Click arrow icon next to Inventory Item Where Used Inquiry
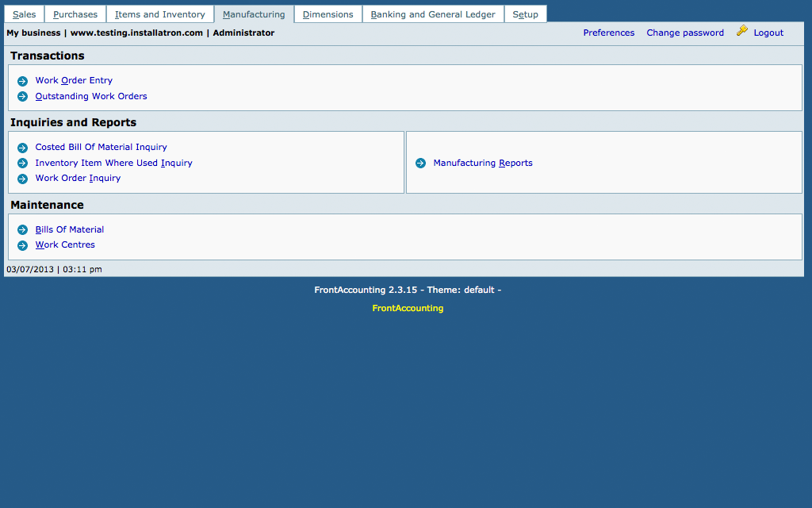Image resolution: width=812 pixels, height=508 pixels. [x=22, y=164]
